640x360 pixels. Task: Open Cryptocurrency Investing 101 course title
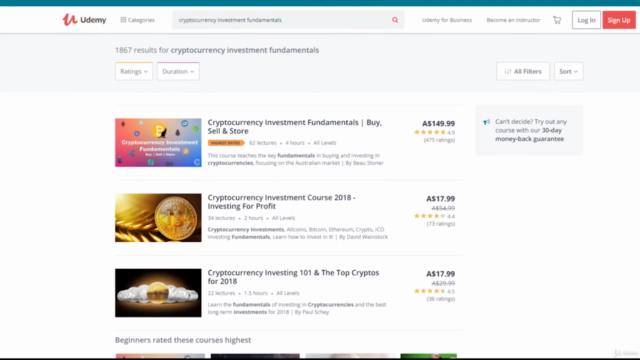click(293, 277)
